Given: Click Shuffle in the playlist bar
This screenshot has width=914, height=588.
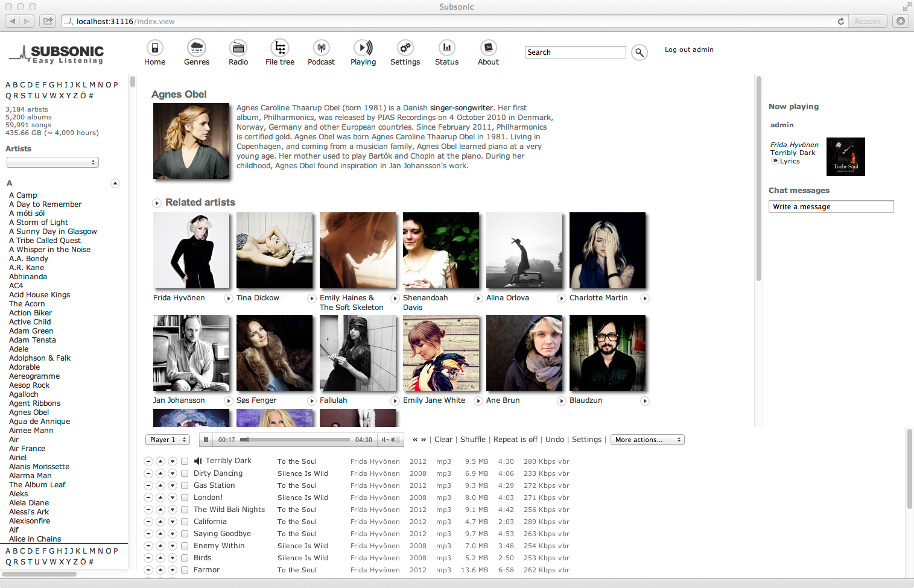Looking at the screenshot, I should coord(473,440).
